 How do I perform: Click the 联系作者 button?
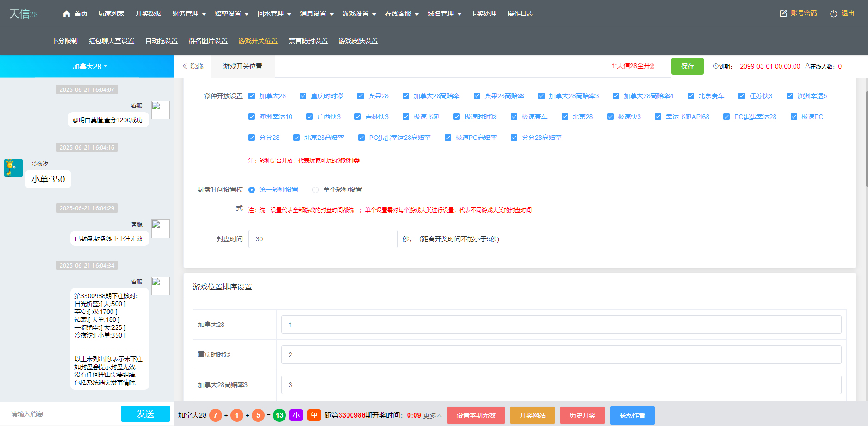click(x=632, y=415)
